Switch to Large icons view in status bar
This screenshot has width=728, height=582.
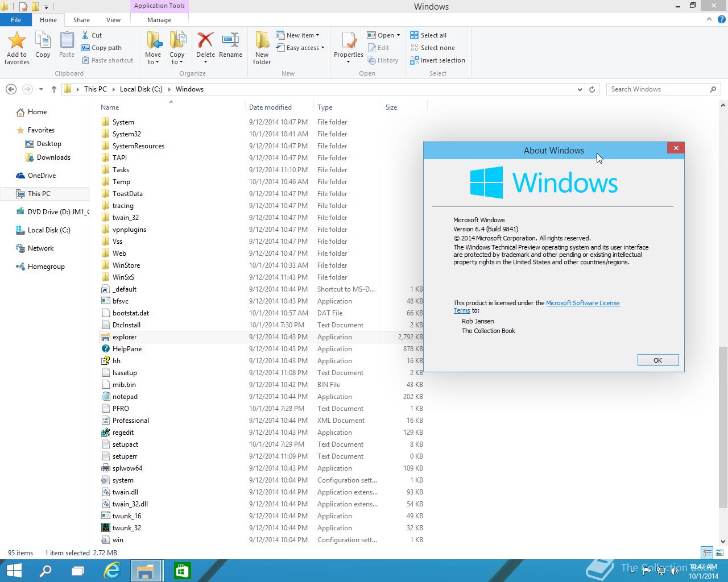[x=719, y=552]
